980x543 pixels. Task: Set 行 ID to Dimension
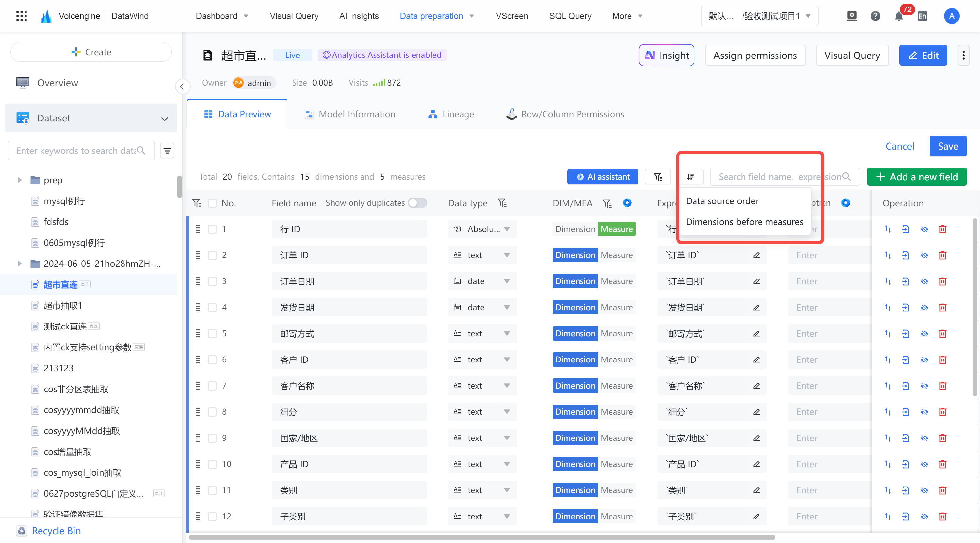575,229
